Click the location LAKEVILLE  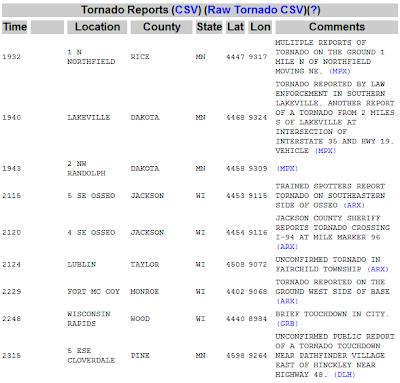(x=88, y=118)
